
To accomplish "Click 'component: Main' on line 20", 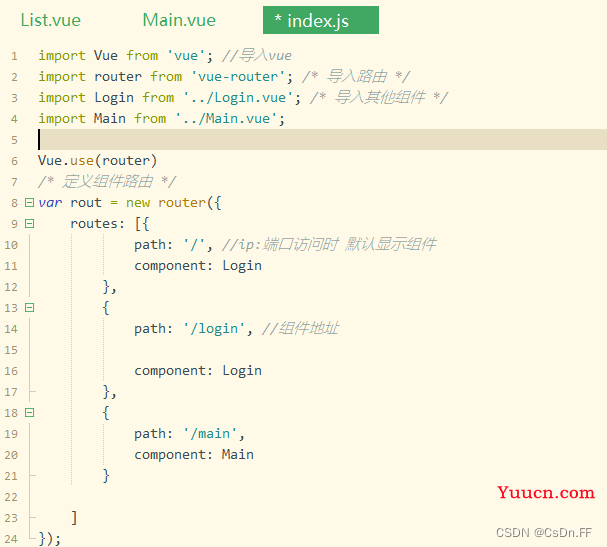I will (x=194, y=454).
